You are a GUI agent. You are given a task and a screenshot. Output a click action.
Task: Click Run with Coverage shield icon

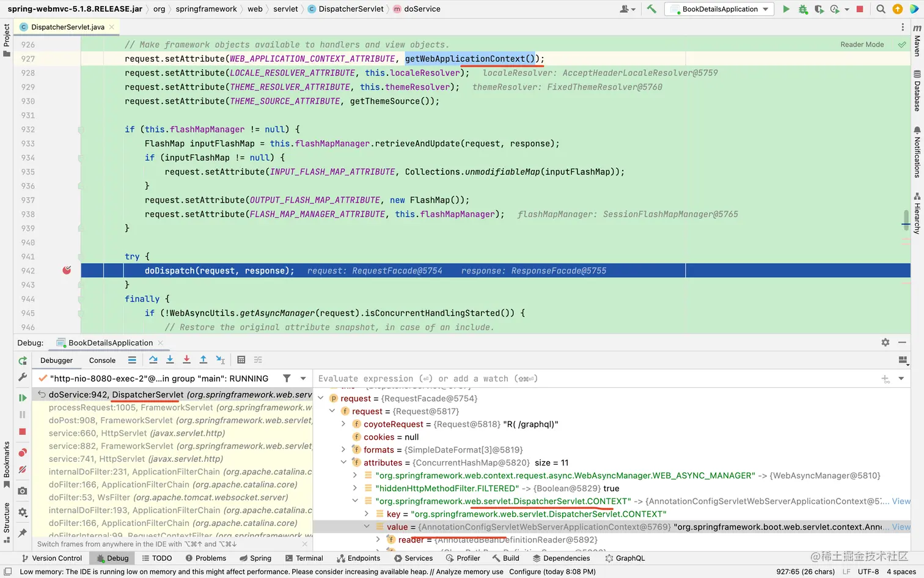coord(819,9)
